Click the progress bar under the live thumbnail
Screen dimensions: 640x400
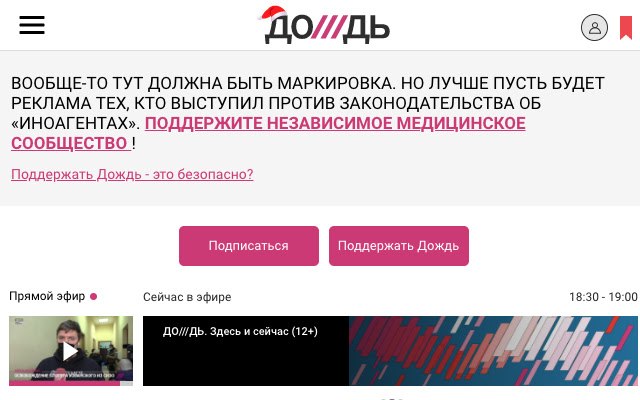71,384
